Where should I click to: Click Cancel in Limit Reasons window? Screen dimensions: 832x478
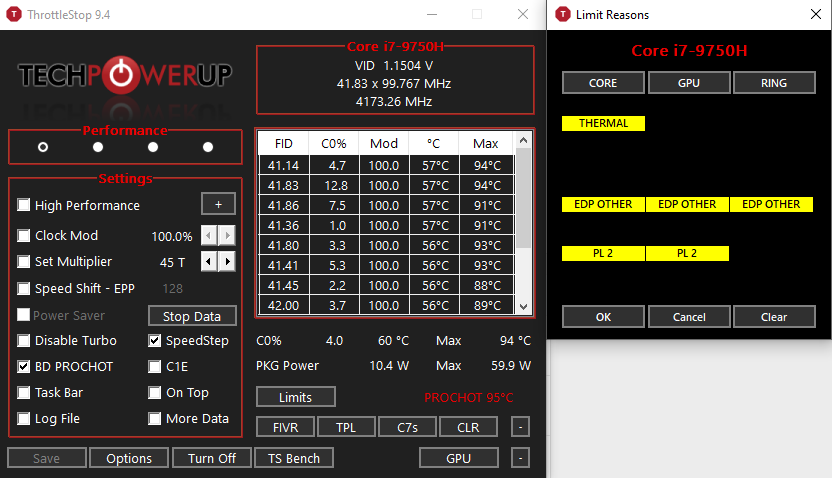[x=689, y=317]
